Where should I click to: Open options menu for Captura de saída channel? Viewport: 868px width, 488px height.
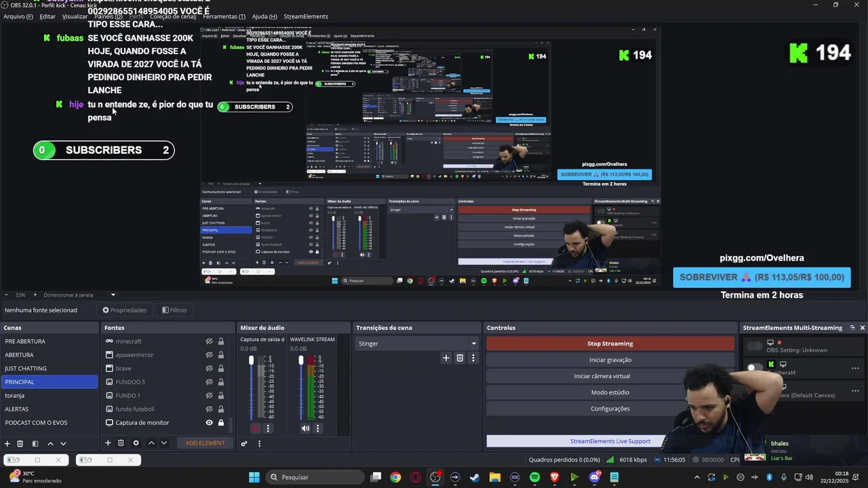tap(268, 428)
